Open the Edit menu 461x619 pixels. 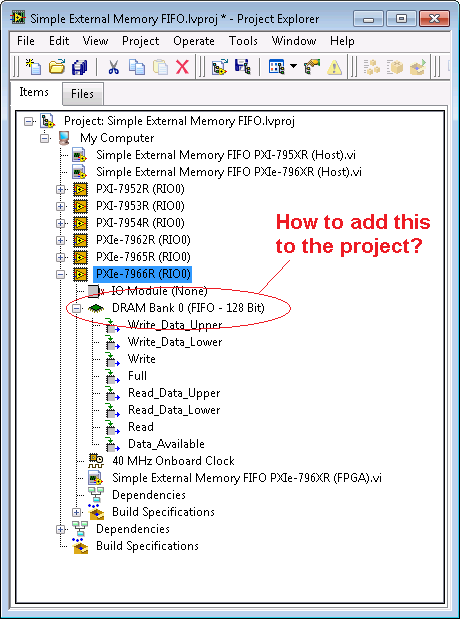(x=59, y=41)
